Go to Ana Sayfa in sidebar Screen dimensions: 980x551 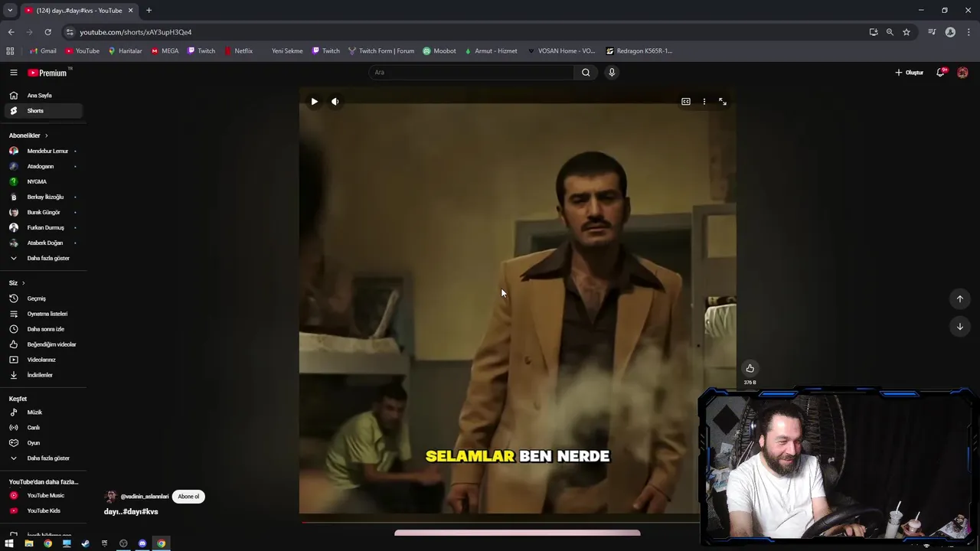[x=43, y=96]
